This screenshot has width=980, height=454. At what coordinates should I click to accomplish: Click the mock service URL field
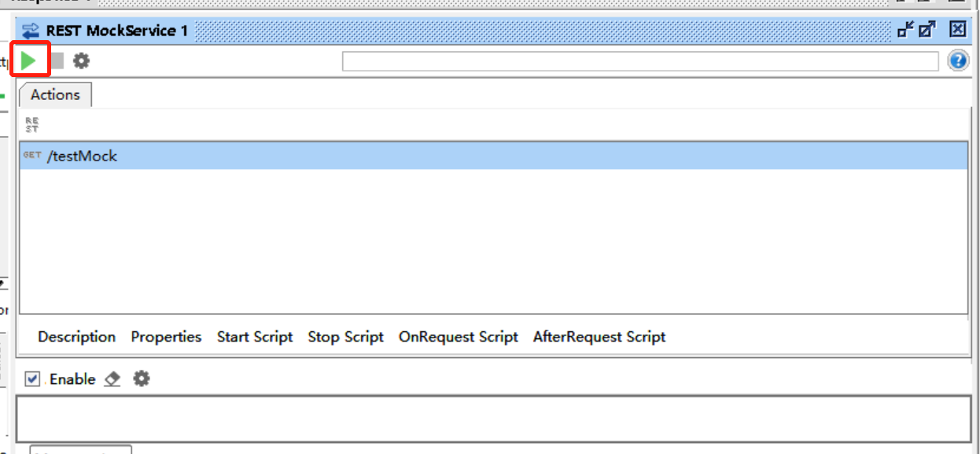pyautogui.click(x=640, y=61)
